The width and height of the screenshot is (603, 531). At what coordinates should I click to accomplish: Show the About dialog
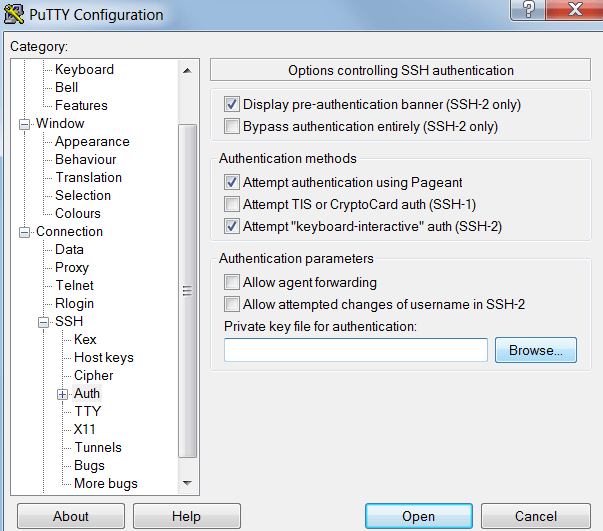point(71,516)
